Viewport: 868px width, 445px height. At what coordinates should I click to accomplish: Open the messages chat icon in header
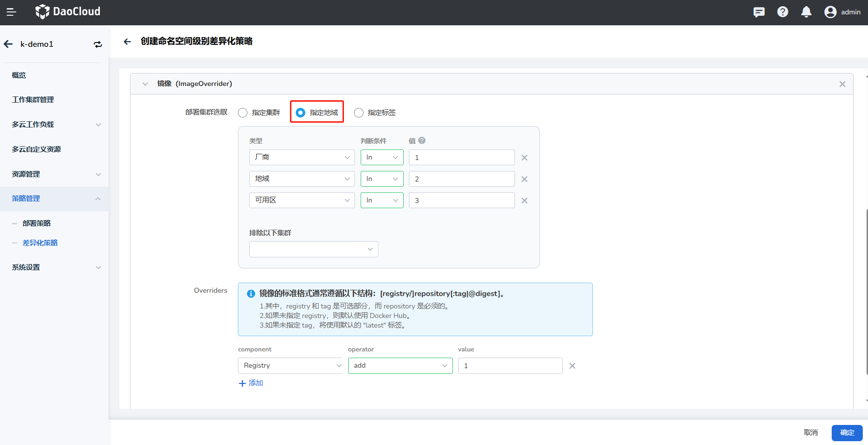(759, 12)
